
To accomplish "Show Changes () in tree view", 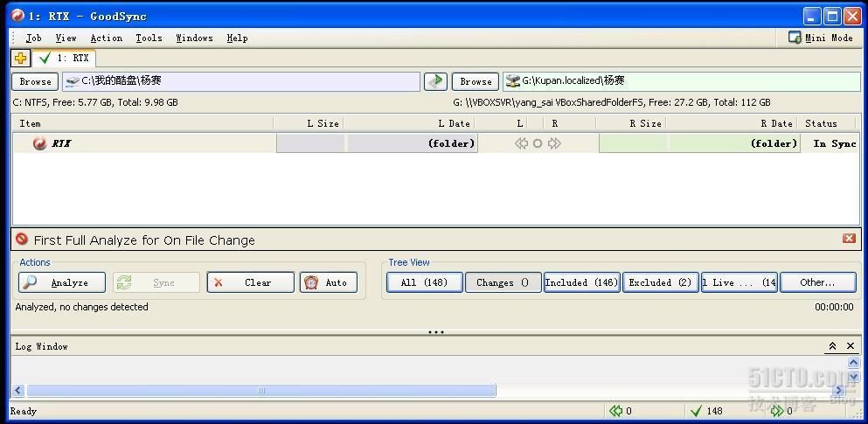I will 503,282.
